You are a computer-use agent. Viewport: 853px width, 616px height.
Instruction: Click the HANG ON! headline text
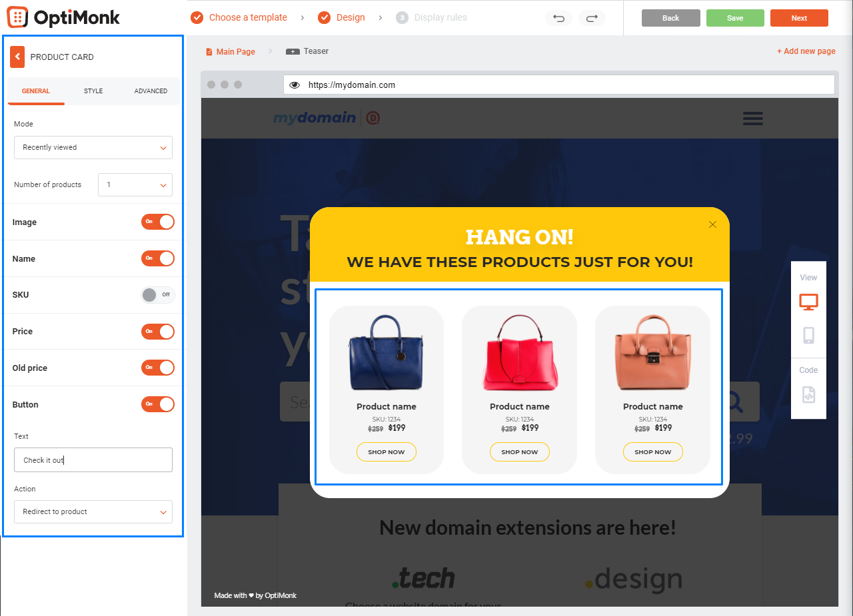coord(520,236)
